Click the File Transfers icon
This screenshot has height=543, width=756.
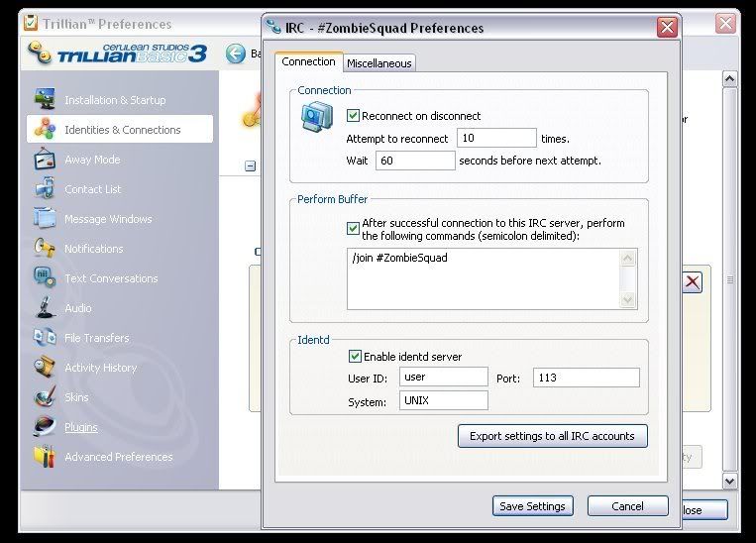coord(45,337)
